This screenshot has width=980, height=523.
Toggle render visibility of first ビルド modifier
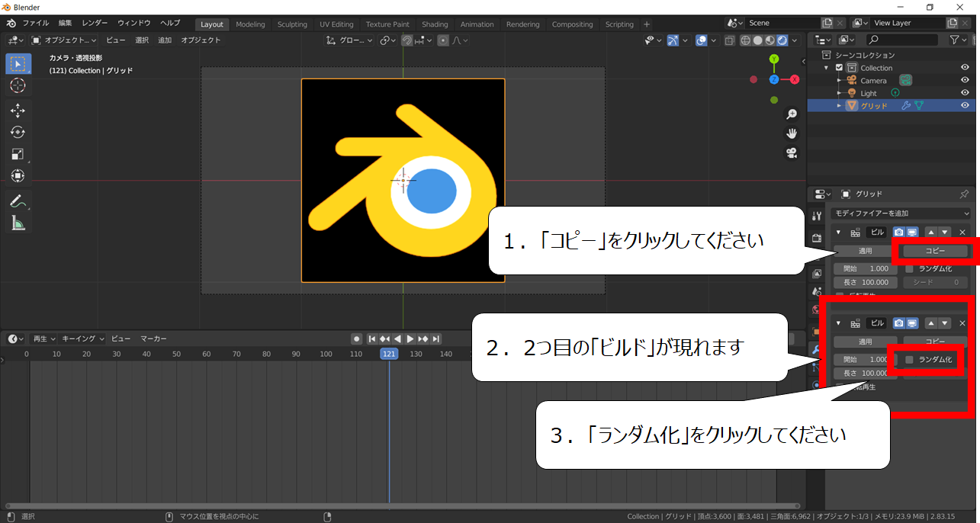pos(899,233)
